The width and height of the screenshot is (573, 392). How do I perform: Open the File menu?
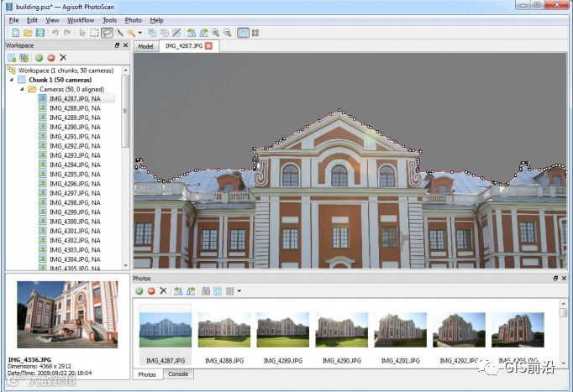(x=14, y=20)
